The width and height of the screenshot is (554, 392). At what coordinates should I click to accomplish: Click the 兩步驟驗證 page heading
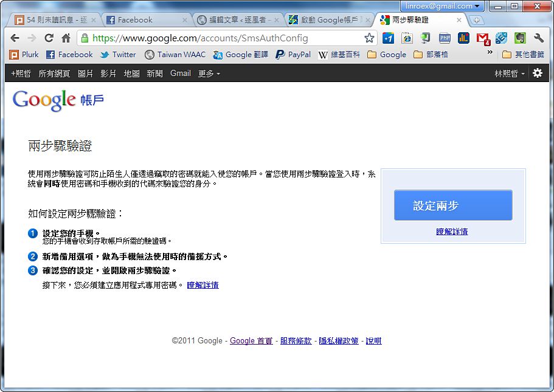tap(60, 146)
